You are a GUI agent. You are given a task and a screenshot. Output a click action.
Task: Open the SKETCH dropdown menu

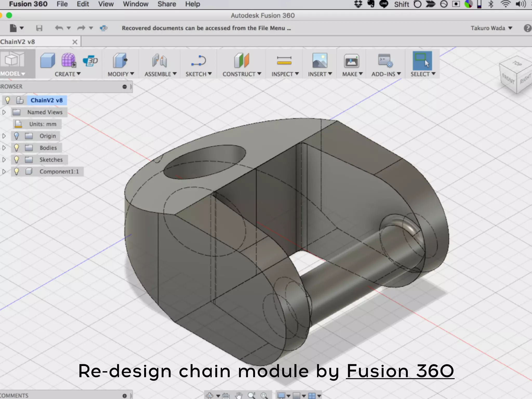[x=199, y=74]
